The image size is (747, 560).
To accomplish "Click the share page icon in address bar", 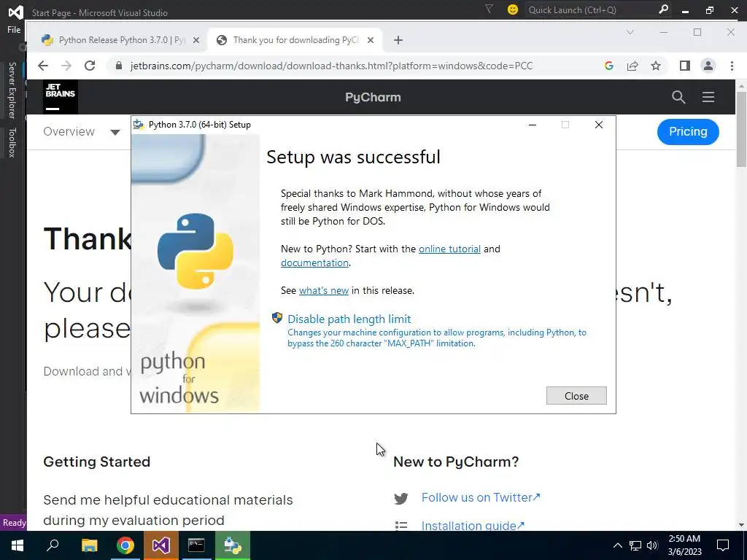I will [632, 66].
